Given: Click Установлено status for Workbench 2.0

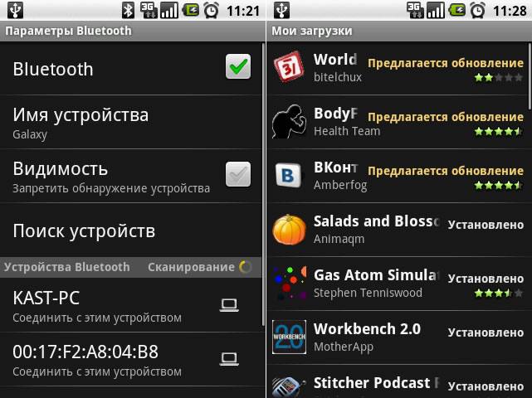Looking at the screenshot, I should [486, 332].
